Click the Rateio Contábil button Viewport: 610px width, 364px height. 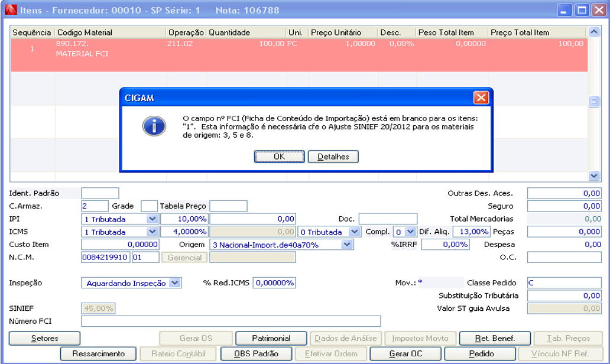click(x=178, y=353)
